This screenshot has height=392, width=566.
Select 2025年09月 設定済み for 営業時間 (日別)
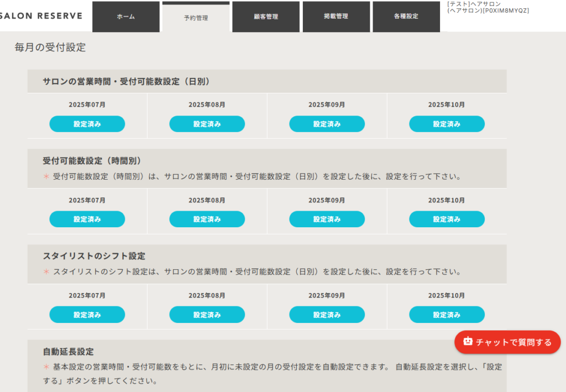327,124
